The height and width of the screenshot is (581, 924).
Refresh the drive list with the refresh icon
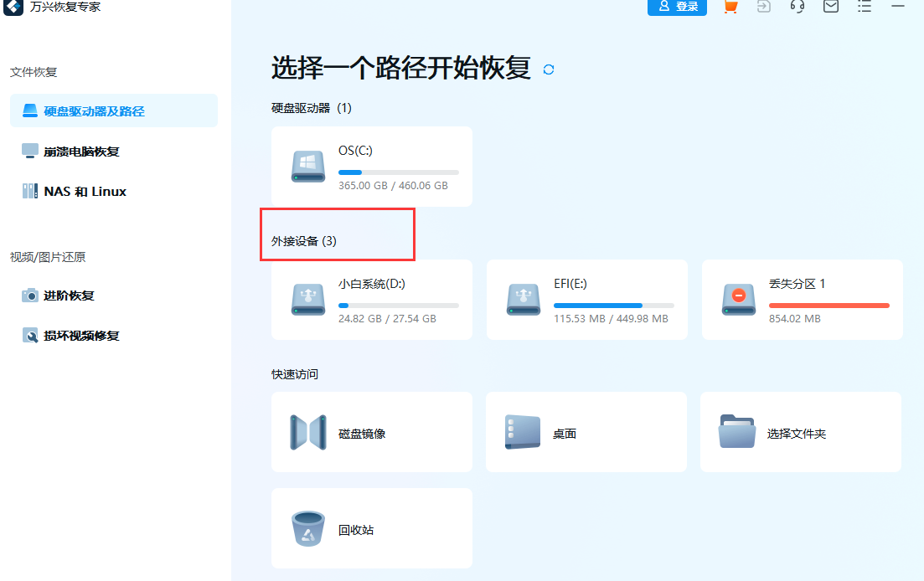(x=549, y=69)
